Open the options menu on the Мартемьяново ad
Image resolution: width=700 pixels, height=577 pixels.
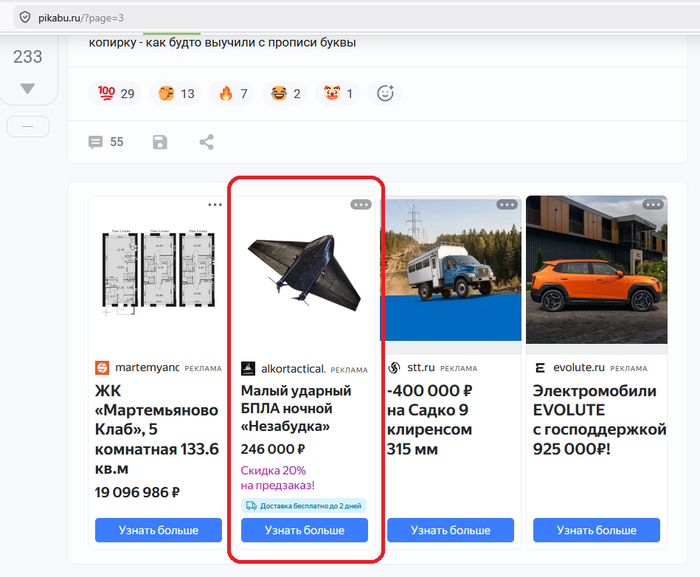[x=215, y=205]
